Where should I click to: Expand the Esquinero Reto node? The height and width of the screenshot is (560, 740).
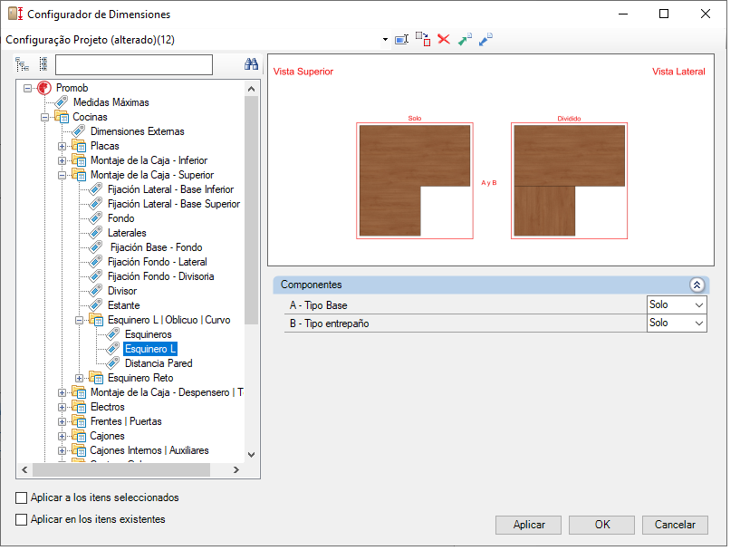tap(79, 378)
